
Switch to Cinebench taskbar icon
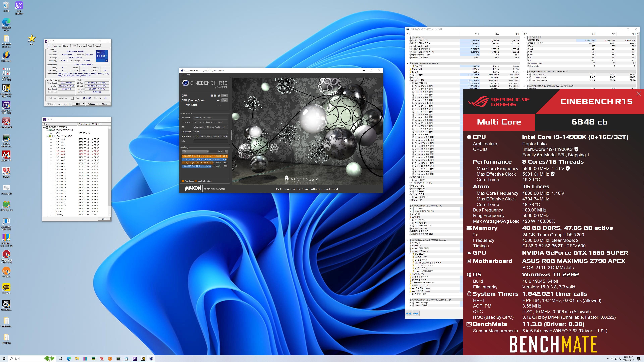pos(151,358)
